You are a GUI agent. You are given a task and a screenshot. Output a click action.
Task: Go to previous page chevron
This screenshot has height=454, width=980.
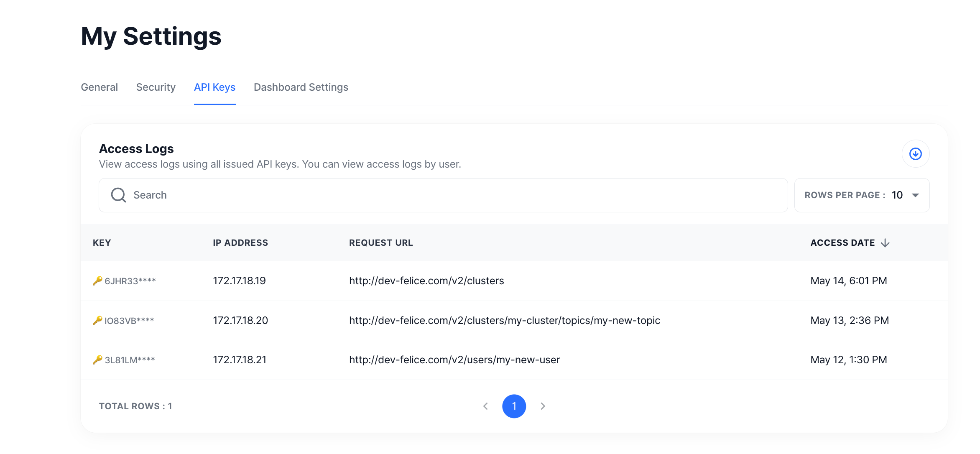pyautogui.click(x=485, y=406)
